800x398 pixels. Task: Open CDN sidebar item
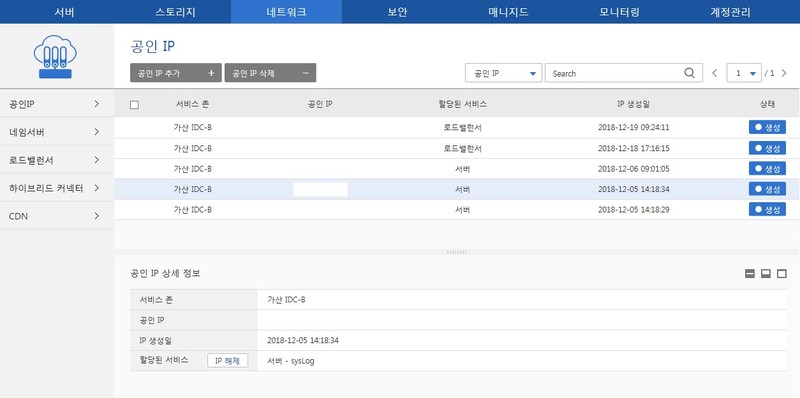pyautogui.click(x=57, y=216)
